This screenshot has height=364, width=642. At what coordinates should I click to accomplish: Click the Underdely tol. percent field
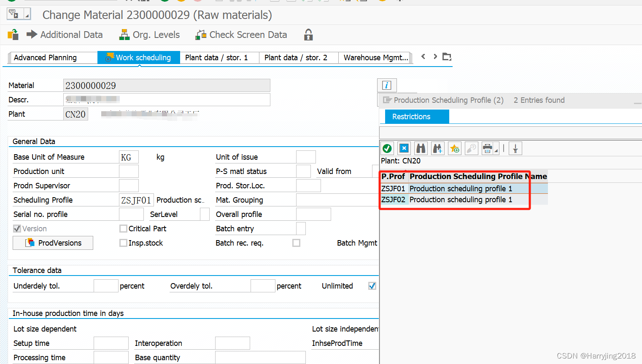click(106, 286)
